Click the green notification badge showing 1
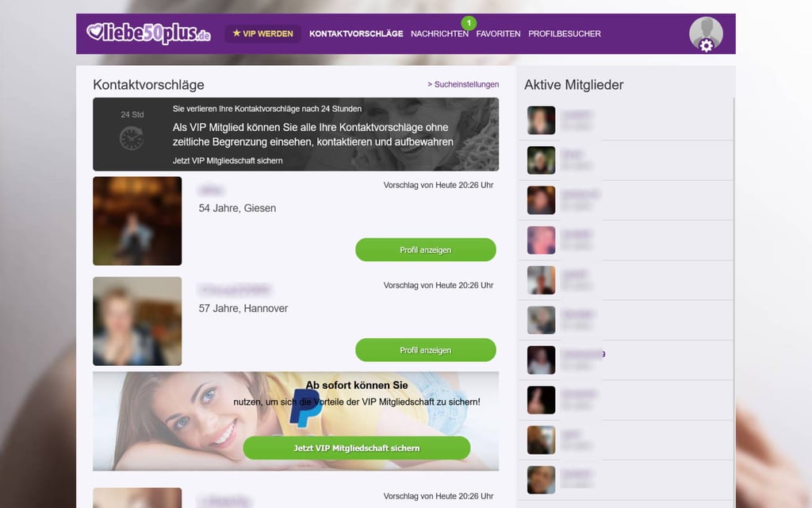 469,23
